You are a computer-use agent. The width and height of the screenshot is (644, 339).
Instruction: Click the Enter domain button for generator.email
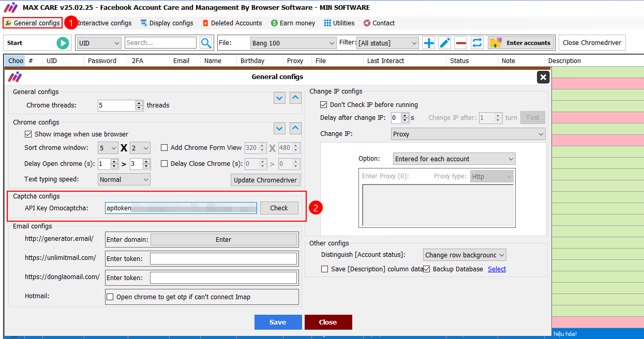coord(223,239)
